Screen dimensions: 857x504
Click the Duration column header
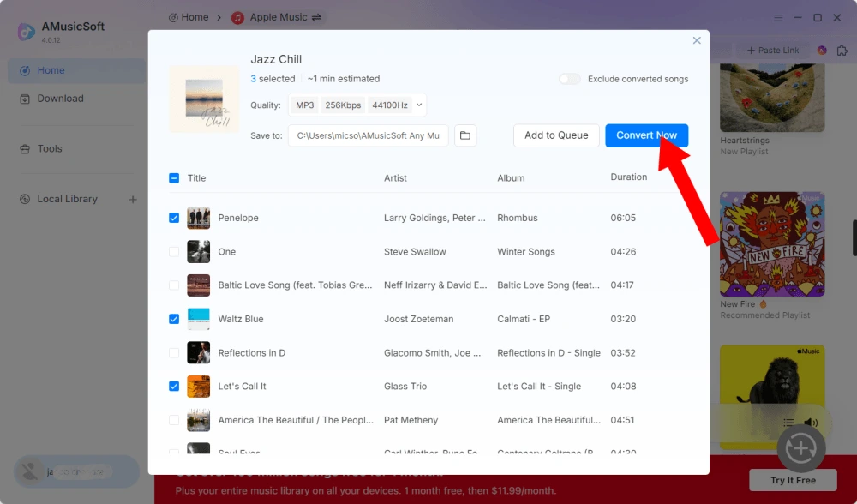pos(628,177)
